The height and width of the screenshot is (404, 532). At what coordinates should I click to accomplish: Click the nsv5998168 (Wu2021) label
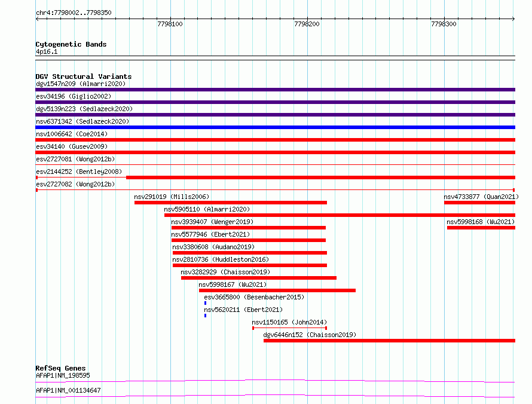[x=481, y=222]
